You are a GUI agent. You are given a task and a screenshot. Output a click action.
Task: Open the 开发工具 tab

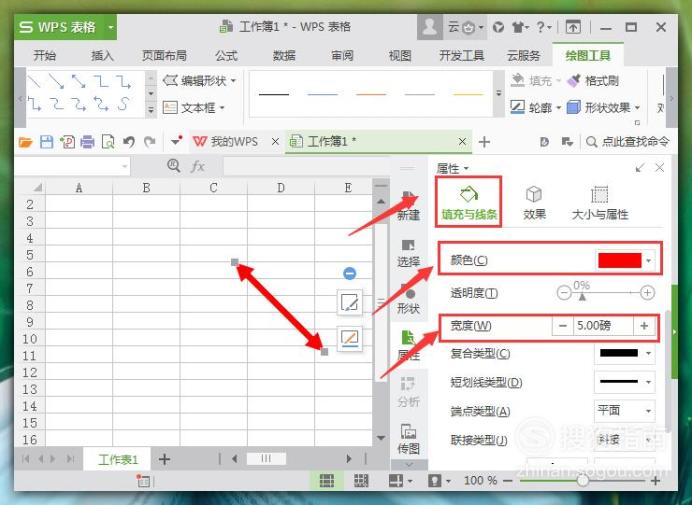(462, 56)
